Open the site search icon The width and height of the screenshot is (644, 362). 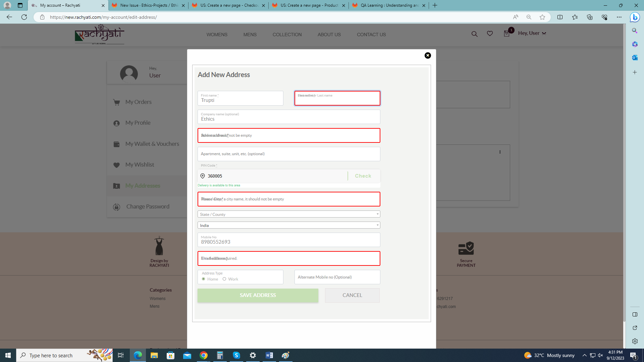[x=474, y=34]
